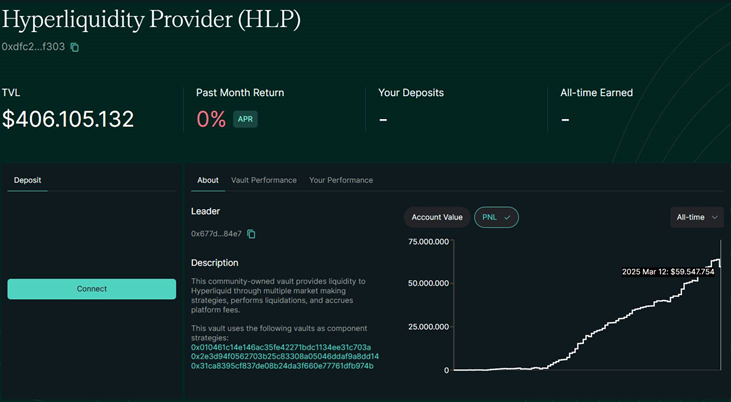Click the 50.000.000 axis label

[x=428, y=284]
